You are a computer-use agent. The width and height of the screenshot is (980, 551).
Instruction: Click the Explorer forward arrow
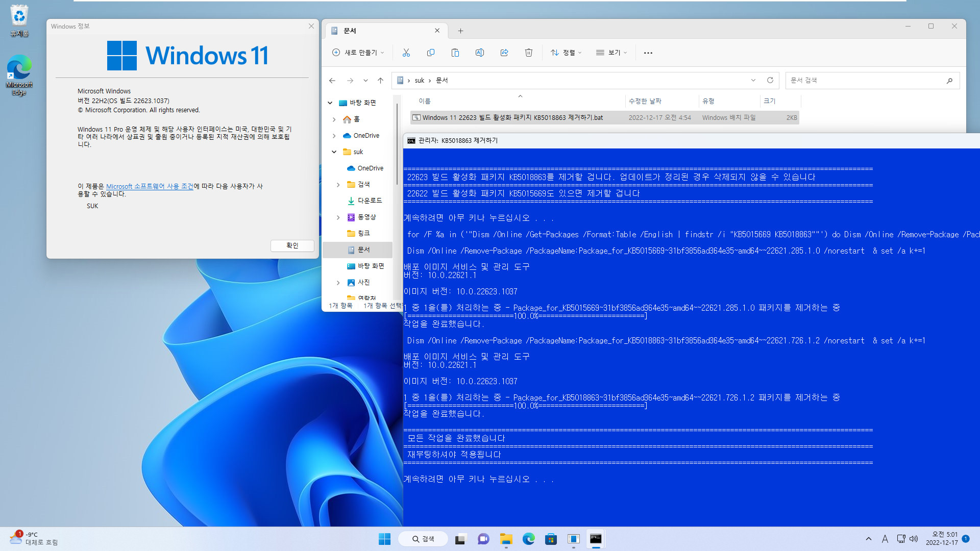(350, 80)
